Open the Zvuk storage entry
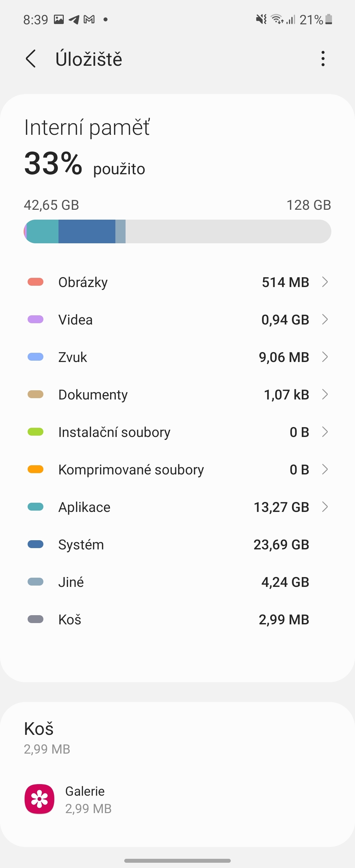 177,357
